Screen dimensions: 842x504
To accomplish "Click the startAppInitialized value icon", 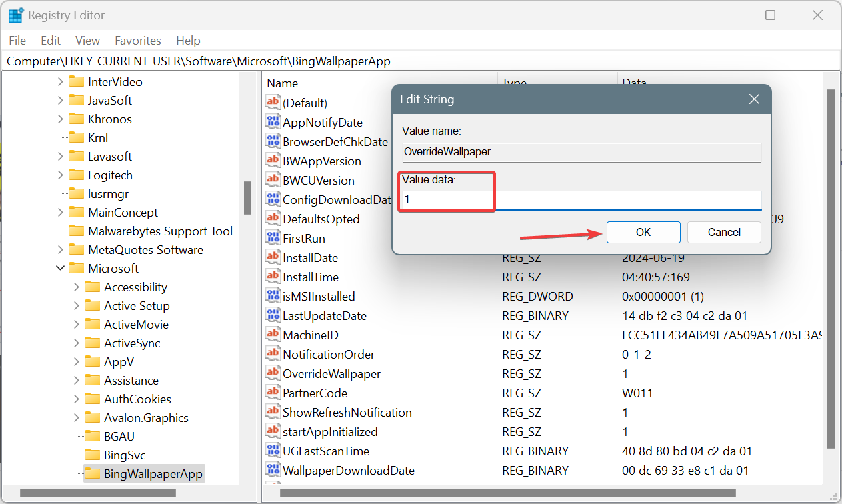I will pos(273,431).
